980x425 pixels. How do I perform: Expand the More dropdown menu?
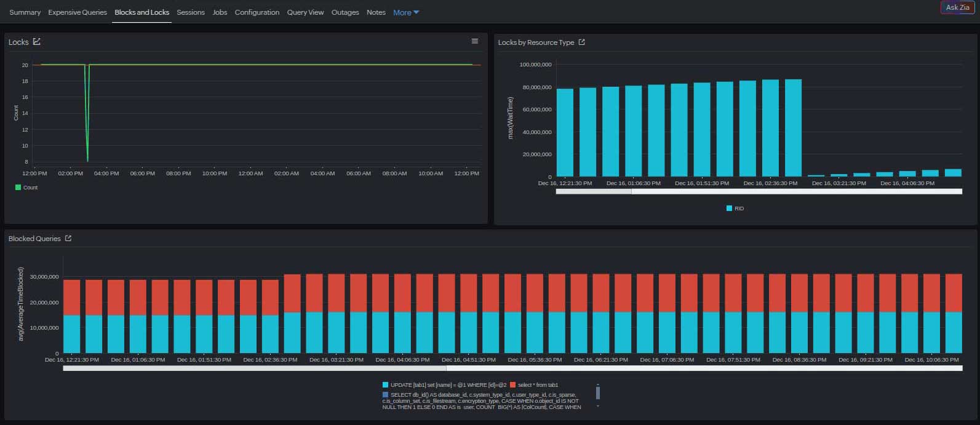(x=406, y=12)
